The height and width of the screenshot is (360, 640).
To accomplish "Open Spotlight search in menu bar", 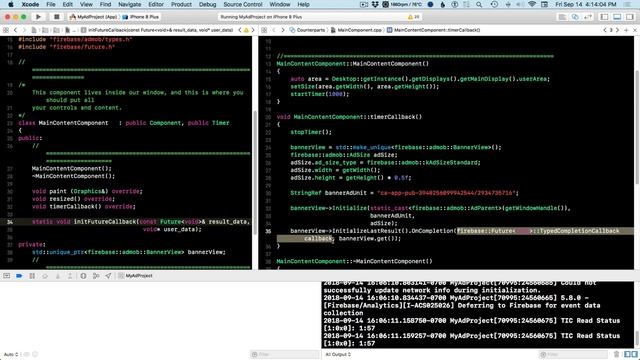I will pos(479,4).
